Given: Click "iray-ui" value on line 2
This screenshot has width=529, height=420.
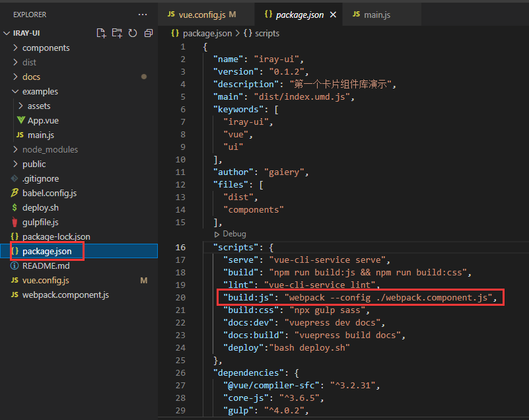Looking at the screenshot, I should click(x=276, y=59).
